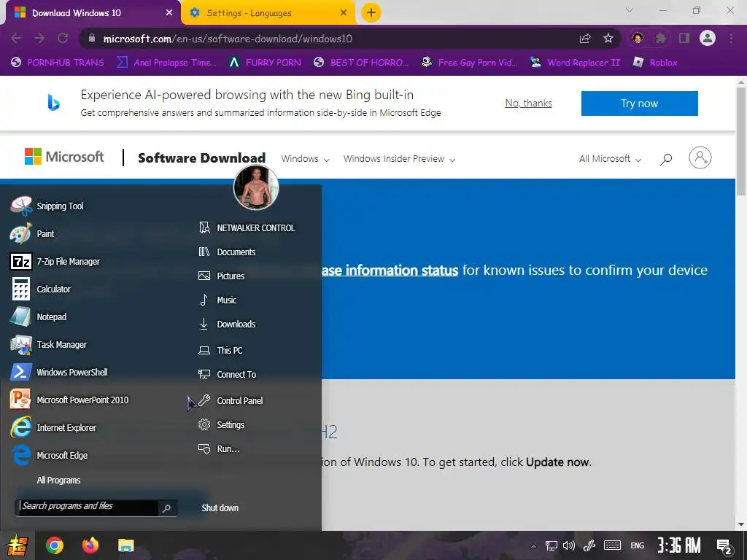Dismiss Bing banner with No, thanks
The image size is (747, 560).
528,104
